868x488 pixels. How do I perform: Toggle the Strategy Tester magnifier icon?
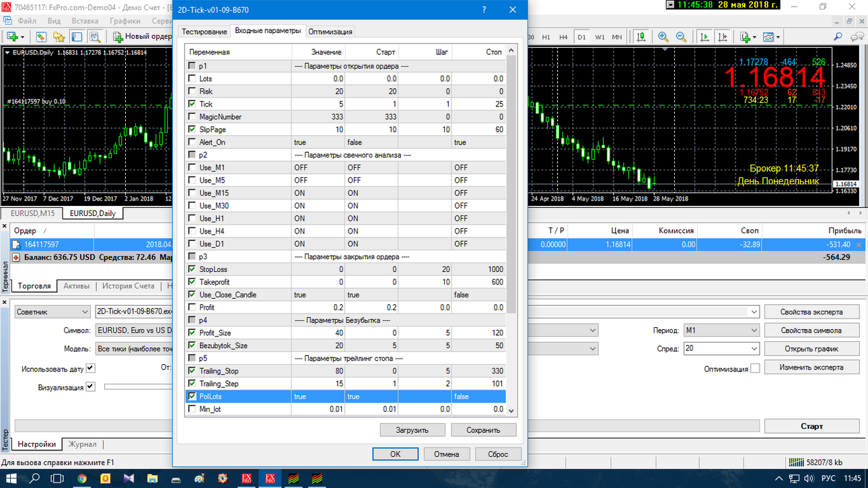pos(95,37)
